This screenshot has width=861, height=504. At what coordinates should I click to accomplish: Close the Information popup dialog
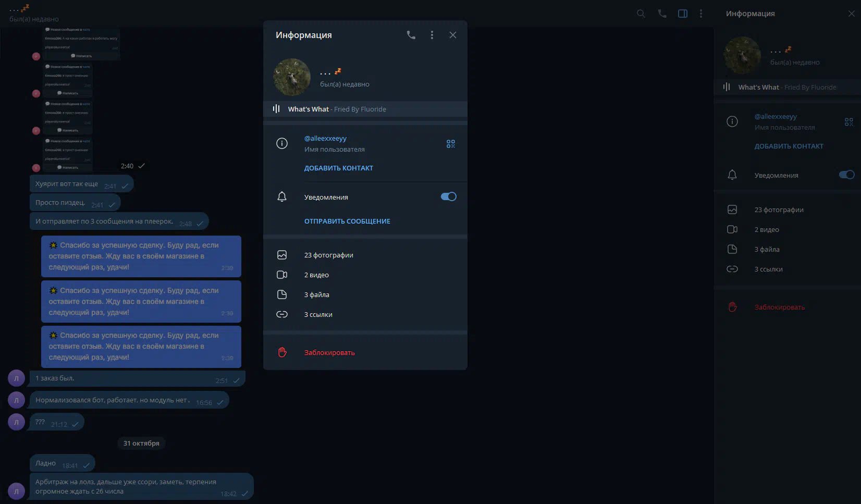pyautogui.click(x=452, y=35)
